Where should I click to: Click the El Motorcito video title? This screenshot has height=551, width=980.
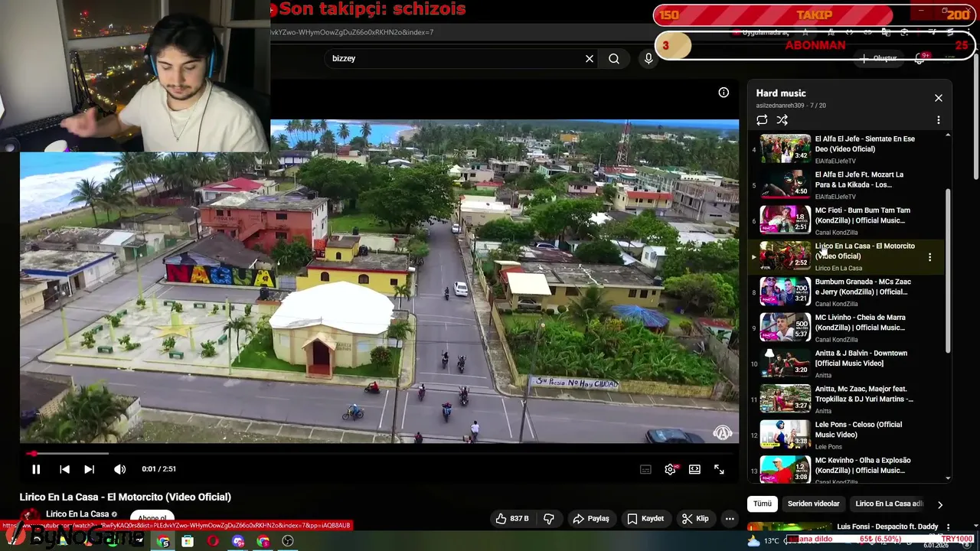click(x=126, y=497)
